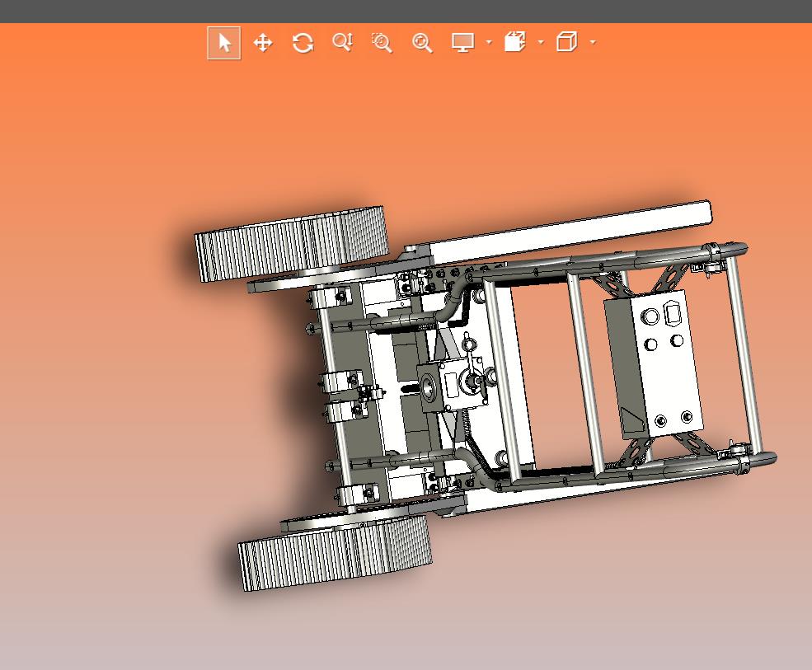Select the control box with round holes
Viewport: 812px width, 670px height.
654,364
